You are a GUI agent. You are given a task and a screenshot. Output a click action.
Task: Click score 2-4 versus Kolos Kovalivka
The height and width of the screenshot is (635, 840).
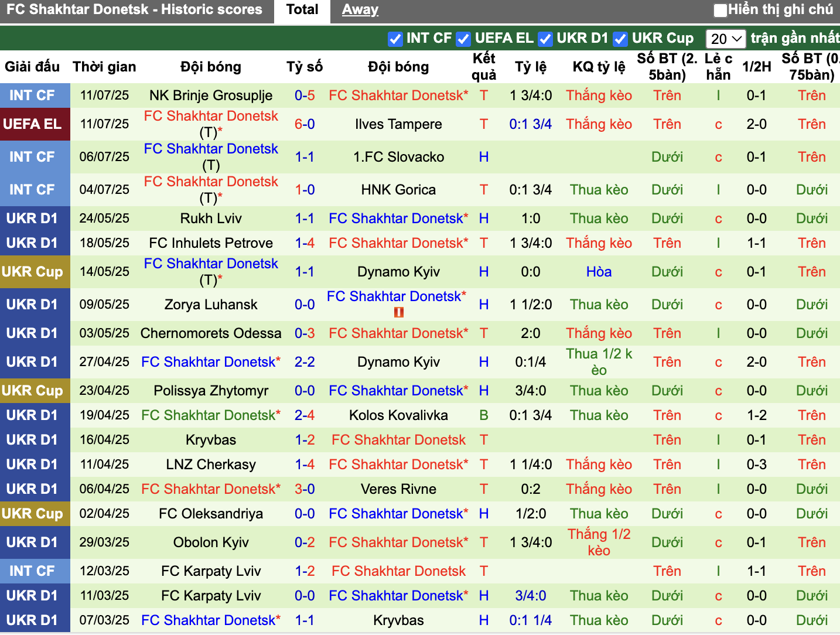pyautogui.click(x=305, y=415)
